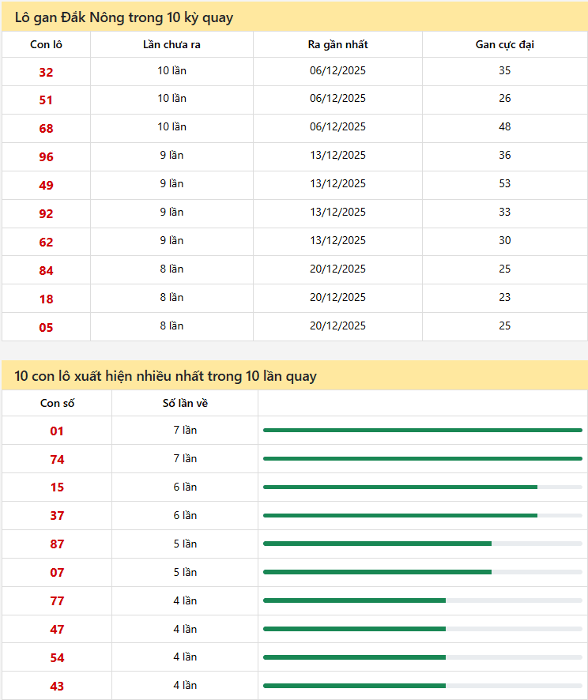
Task: Click the red number 32 in lô gan table
Action: [x=46, y=72]
